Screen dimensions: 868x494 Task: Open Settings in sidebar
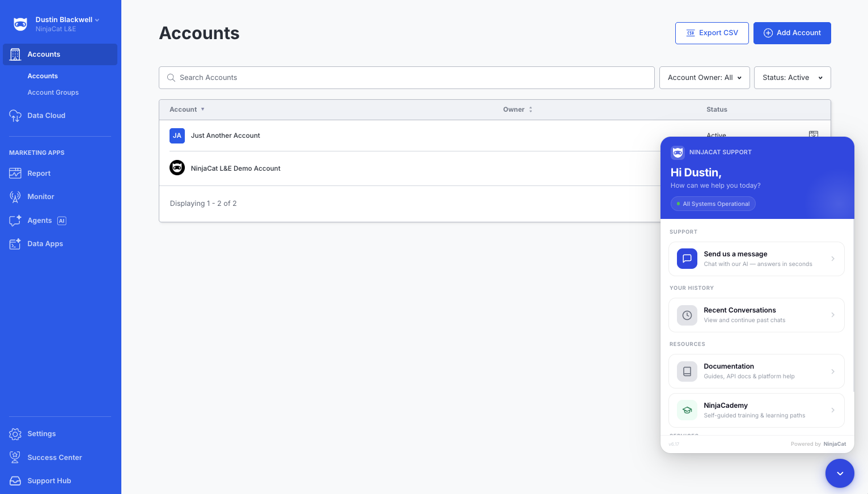click(42, 434)
